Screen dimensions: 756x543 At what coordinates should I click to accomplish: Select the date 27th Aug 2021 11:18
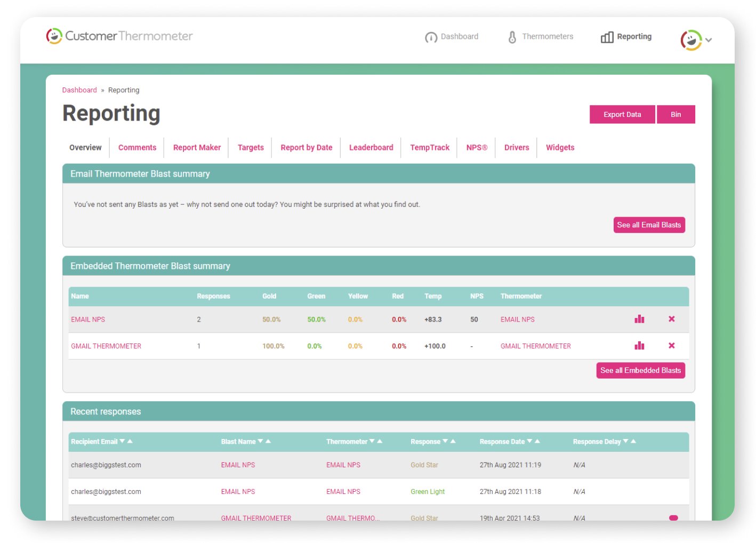[510, 492]
